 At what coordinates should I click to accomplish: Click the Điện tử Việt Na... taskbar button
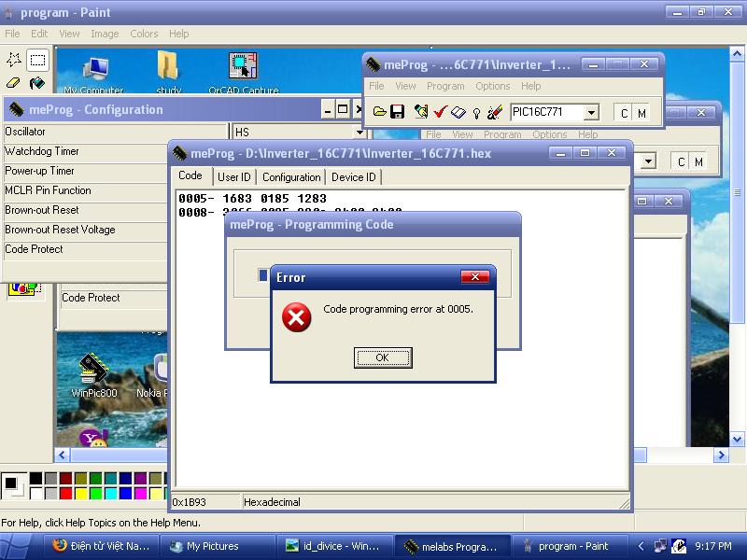101,546
